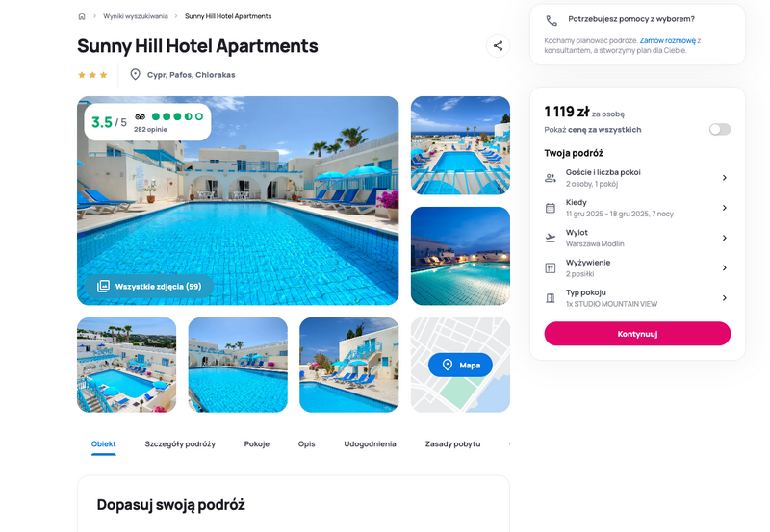Select the Zasady pobytu tab
This screenshot has height=532, width=770.
(452, 443)
